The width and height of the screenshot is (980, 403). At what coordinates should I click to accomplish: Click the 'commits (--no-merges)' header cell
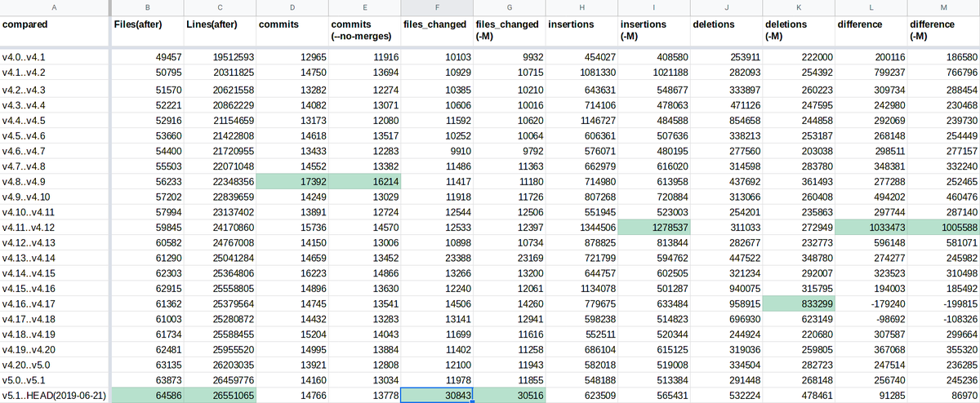[364, 31]
